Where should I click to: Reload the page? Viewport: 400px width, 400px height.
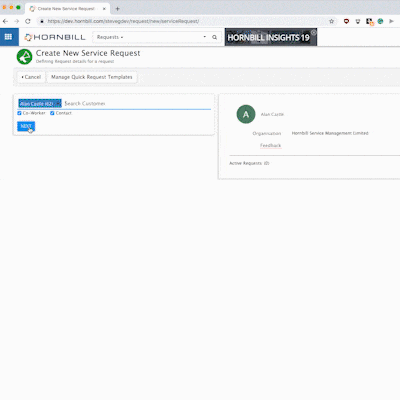[28, 21]
